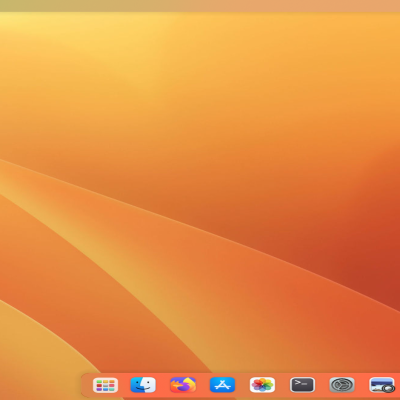Screen dimensions: 400x400
Task: Open System Settings from the dock
Action: pos(342,385)
